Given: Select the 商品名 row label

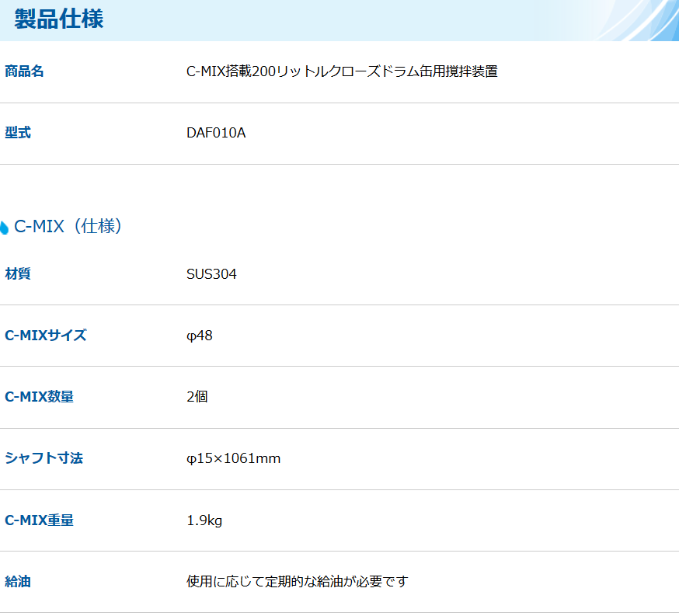Looking at the screenshot, I should 24,71.
